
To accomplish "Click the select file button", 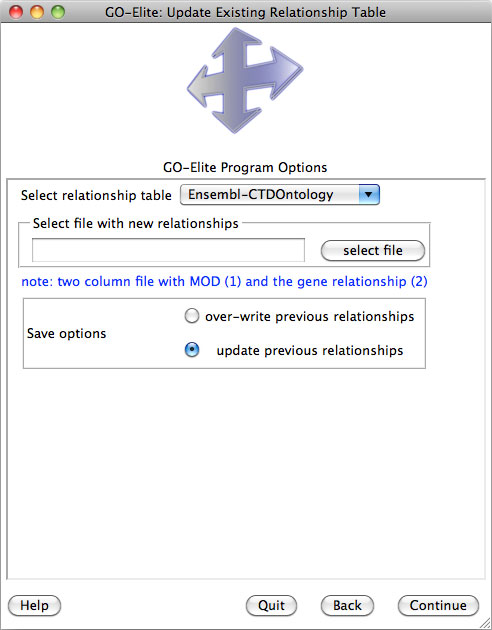I will [x=373, y=250].
